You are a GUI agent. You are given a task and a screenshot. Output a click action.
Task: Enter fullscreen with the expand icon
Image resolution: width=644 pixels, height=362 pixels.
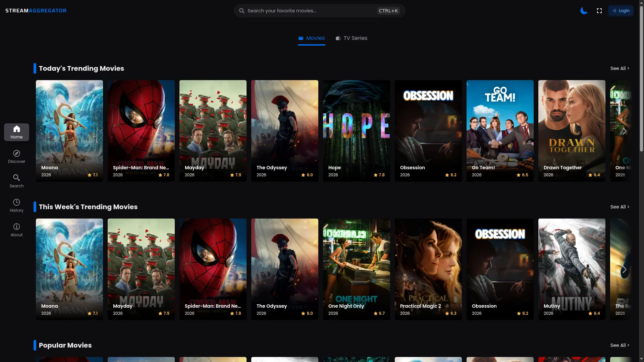click(599, 11)
